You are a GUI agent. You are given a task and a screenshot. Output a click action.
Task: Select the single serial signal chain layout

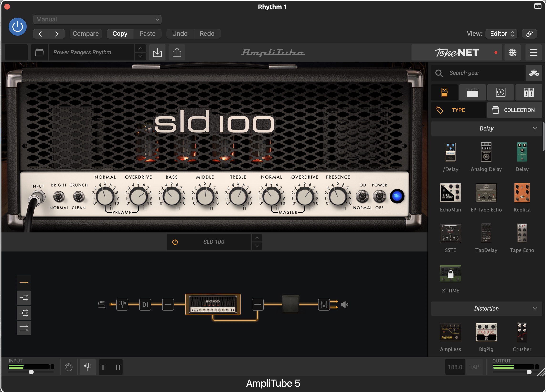tap(24, 282)
